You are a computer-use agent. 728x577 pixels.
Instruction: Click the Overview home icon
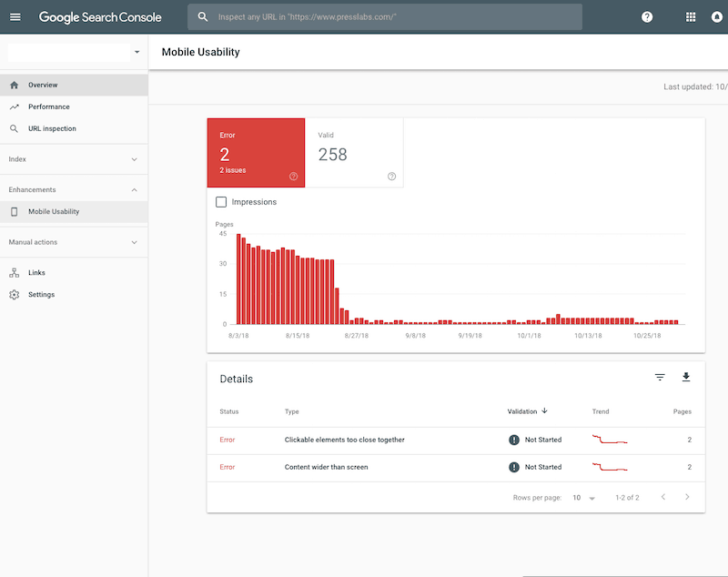[x=14, y=85]
